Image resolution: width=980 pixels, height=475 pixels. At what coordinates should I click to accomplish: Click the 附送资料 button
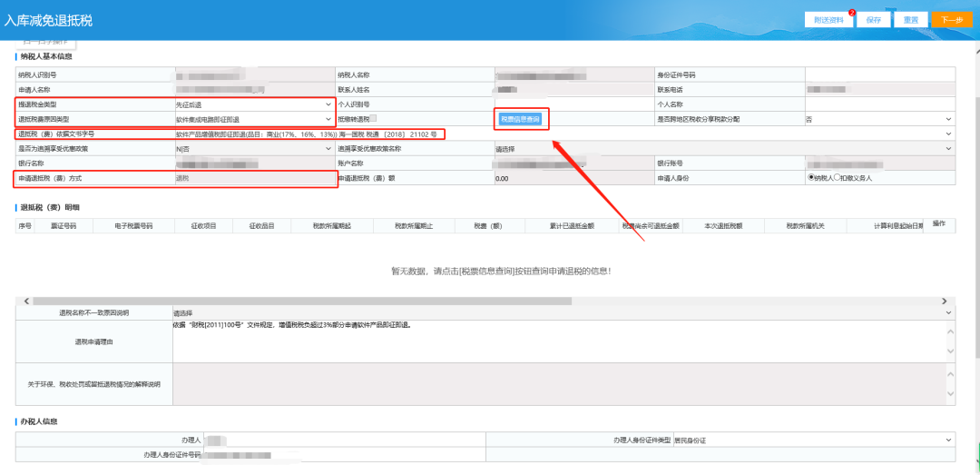click(828, 19)
